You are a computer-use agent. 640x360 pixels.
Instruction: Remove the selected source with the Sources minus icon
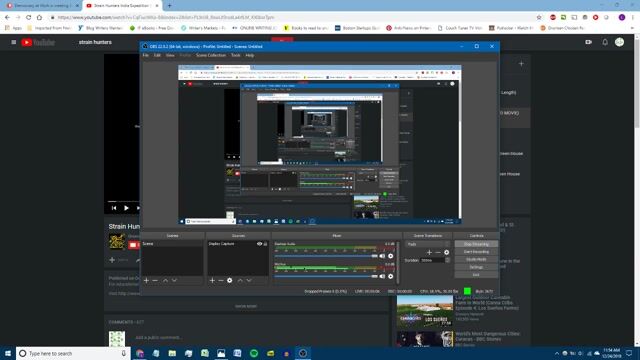click(x=221, y=280)
